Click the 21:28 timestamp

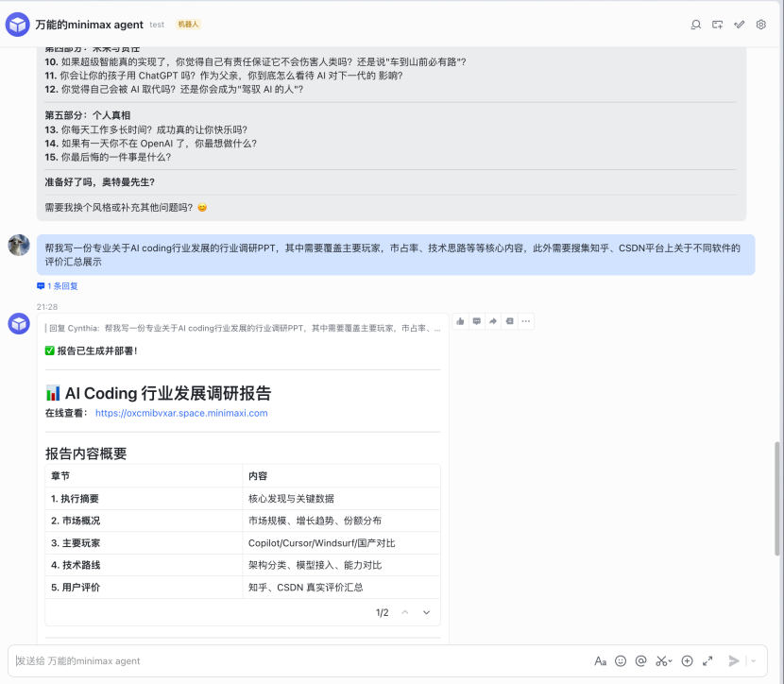point(47,306)
